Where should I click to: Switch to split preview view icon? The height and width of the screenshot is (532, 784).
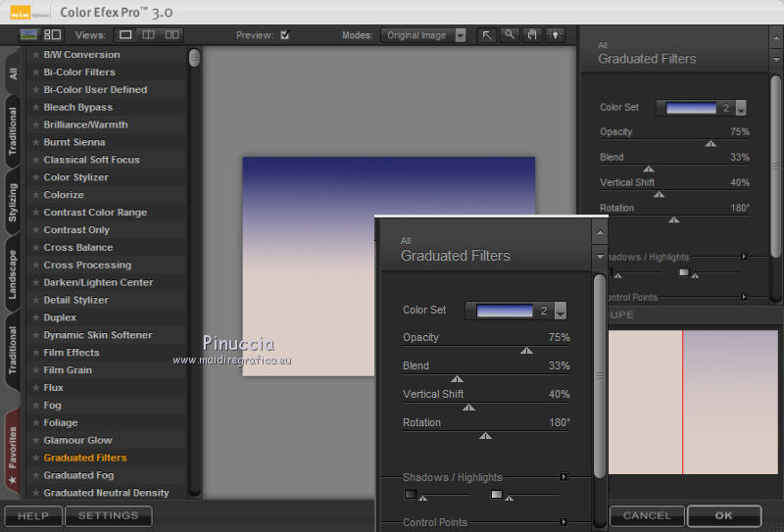[x=149, y=35]
